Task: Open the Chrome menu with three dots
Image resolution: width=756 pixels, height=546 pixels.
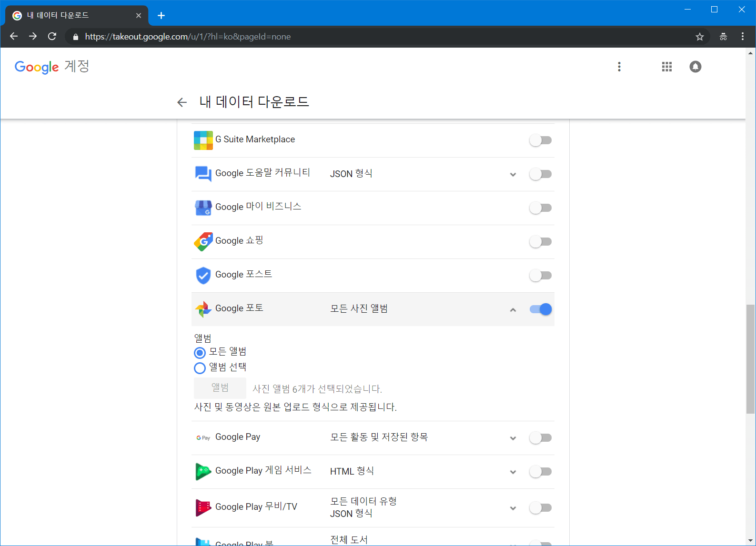Action: click(x=742, y=37)
